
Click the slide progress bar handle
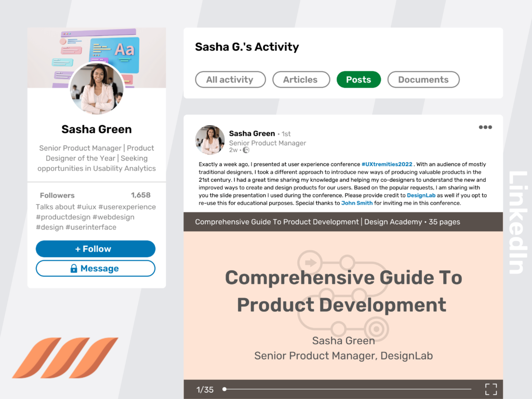224,389
